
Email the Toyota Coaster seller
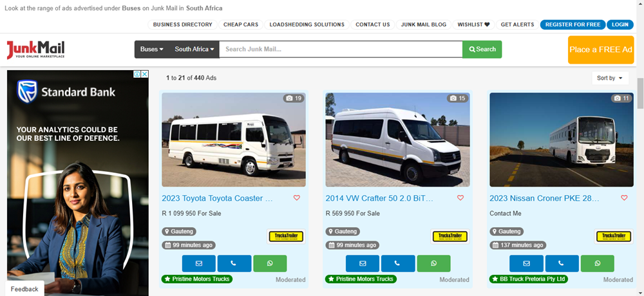[199, 264]
